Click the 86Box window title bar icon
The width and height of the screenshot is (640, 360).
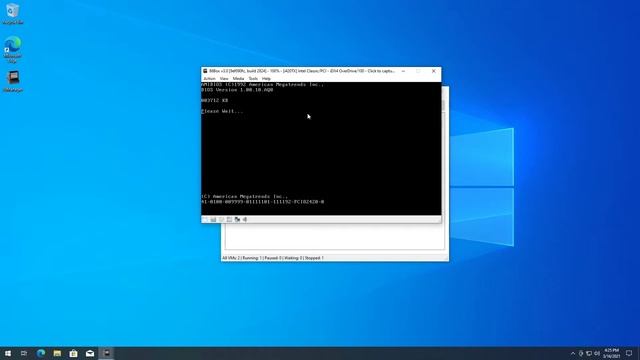pos(205,71)
